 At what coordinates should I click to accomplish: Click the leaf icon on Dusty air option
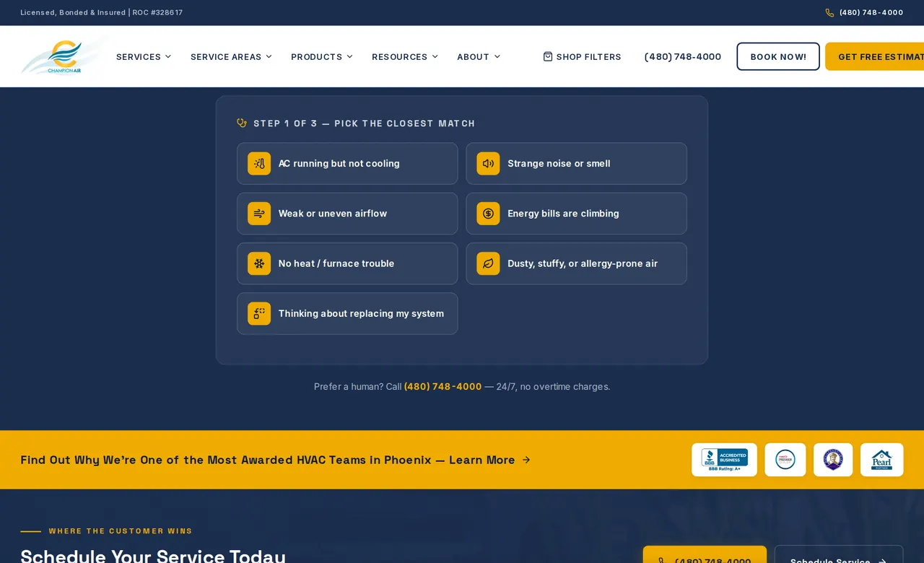[x=488, y=263]
